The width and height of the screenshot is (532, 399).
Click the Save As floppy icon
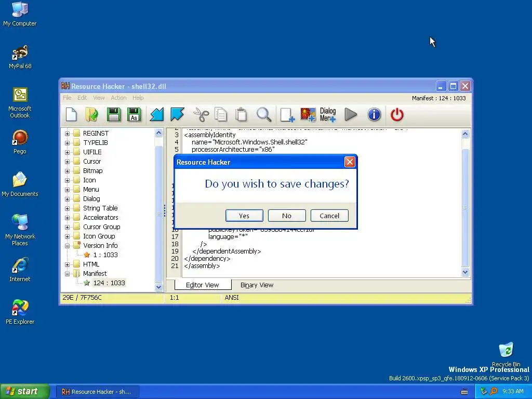(134, 114)
